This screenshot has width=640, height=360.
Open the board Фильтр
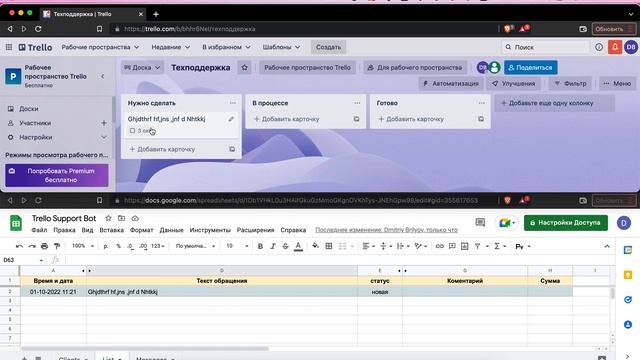click(x=570, y=84)
